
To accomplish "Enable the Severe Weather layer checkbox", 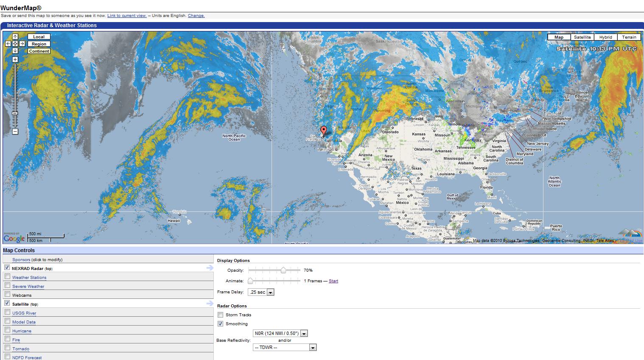I will coord(7,285).
